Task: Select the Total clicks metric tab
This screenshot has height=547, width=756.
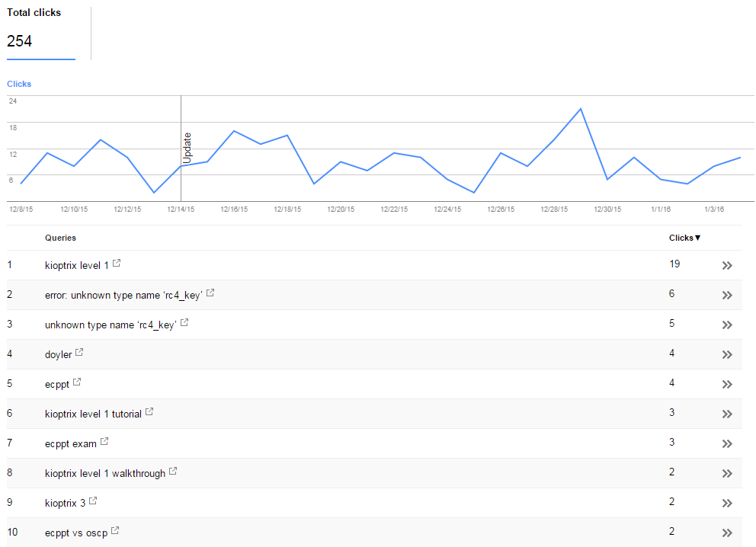Action: tap(41, 33)
